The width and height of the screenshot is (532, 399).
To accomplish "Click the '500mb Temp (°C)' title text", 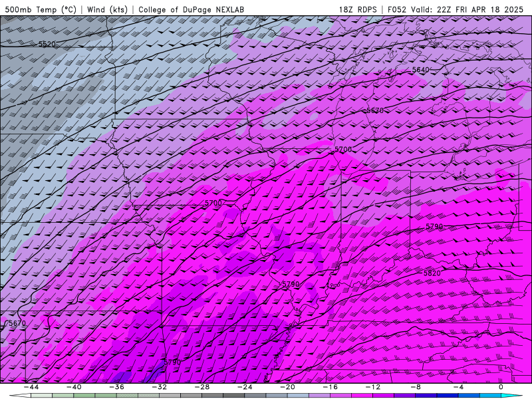I will pyautogui.click(x=41, y=9).
